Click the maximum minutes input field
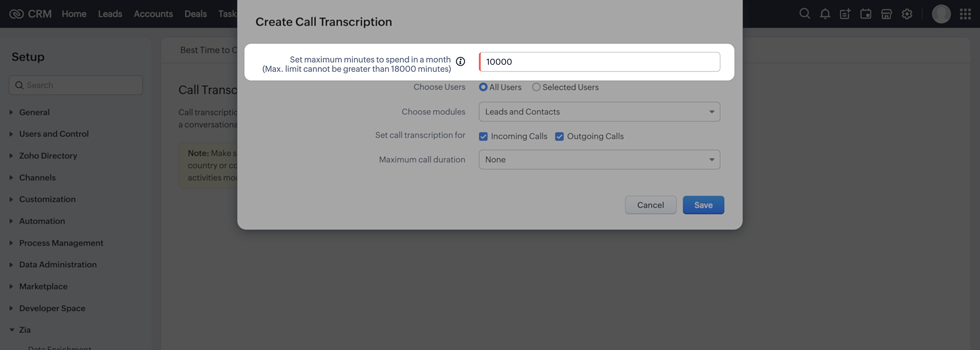The height and width of the screenshot is (350, 980). click(x=599, y=62)
